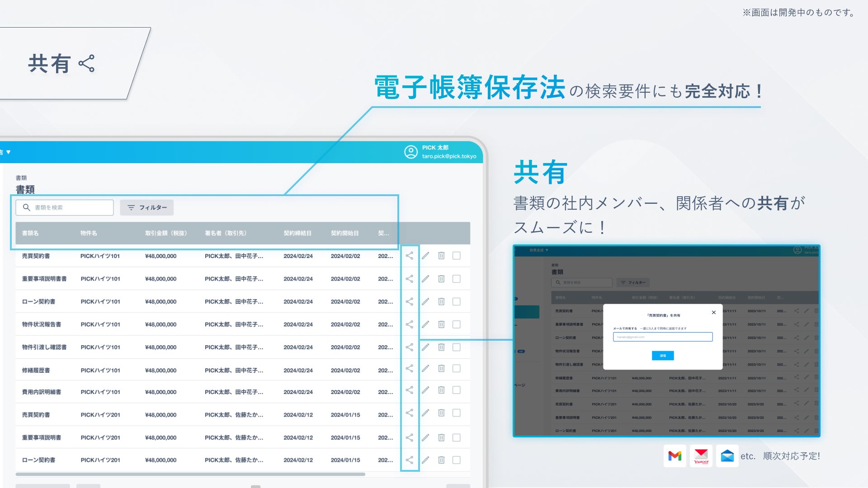Expand the branch dropdown arrow in top bar
The image size is (868, 488).
click(8, 152)
